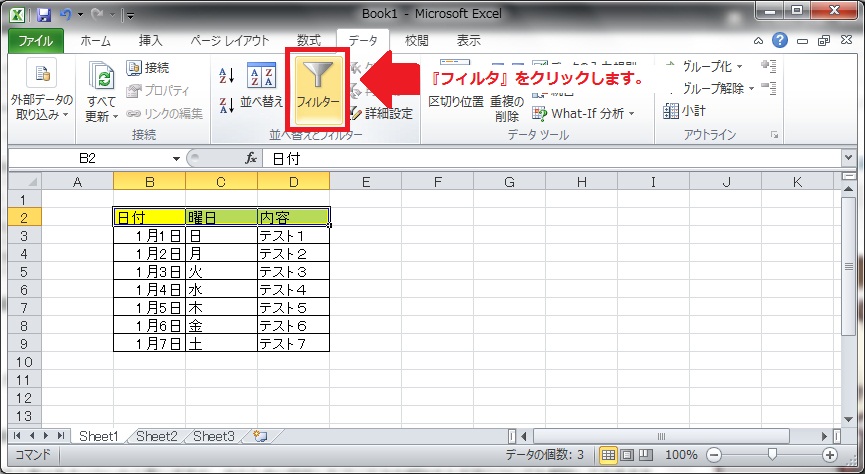Open アウトライン dialog launcher
This screenshot has width=865, height=474.
click(x=775, y=135)
